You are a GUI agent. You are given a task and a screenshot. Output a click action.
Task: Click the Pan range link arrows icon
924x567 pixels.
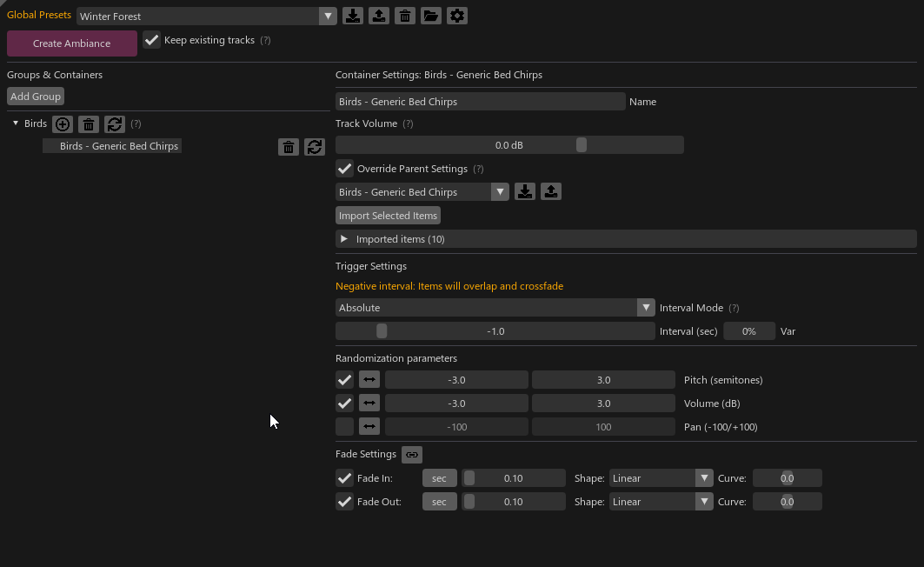pos(369,427)
